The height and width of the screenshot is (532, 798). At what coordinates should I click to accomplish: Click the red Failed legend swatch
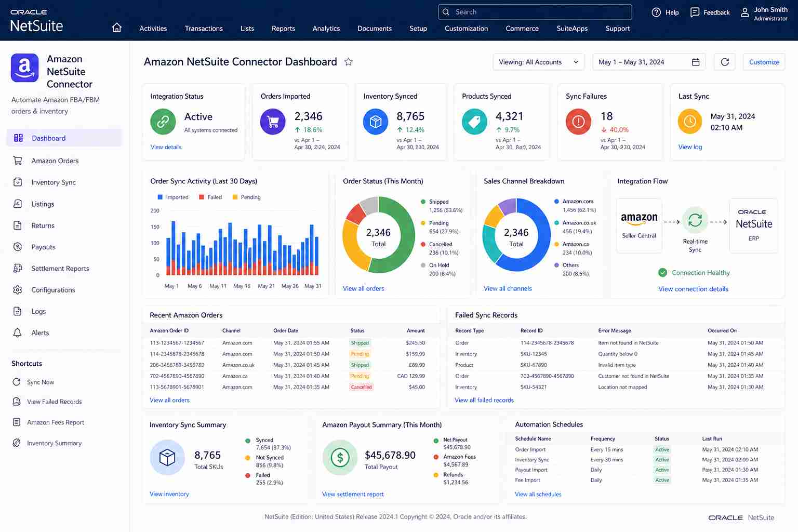click(201, 197)
